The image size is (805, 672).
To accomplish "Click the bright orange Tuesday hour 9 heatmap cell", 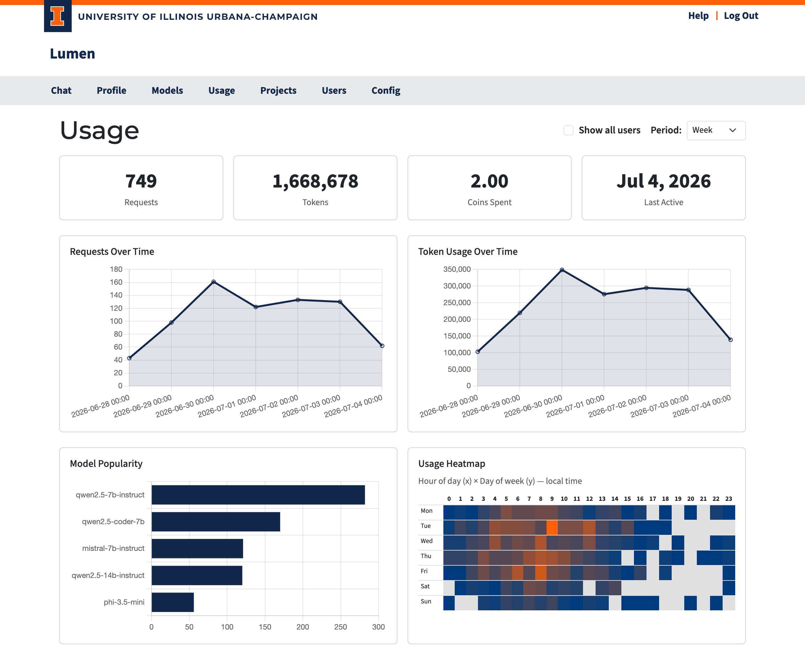I will (552, 527).
